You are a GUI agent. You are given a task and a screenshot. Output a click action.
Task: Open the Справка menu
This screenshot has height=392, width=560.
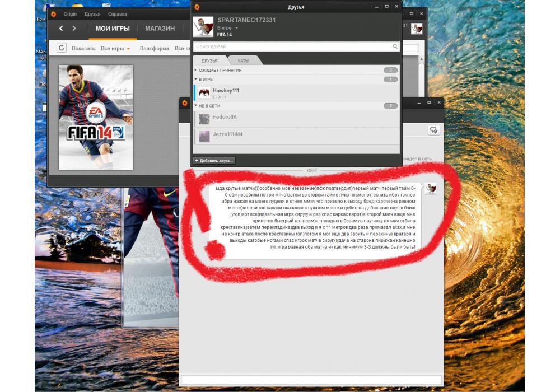click(117, 15)
